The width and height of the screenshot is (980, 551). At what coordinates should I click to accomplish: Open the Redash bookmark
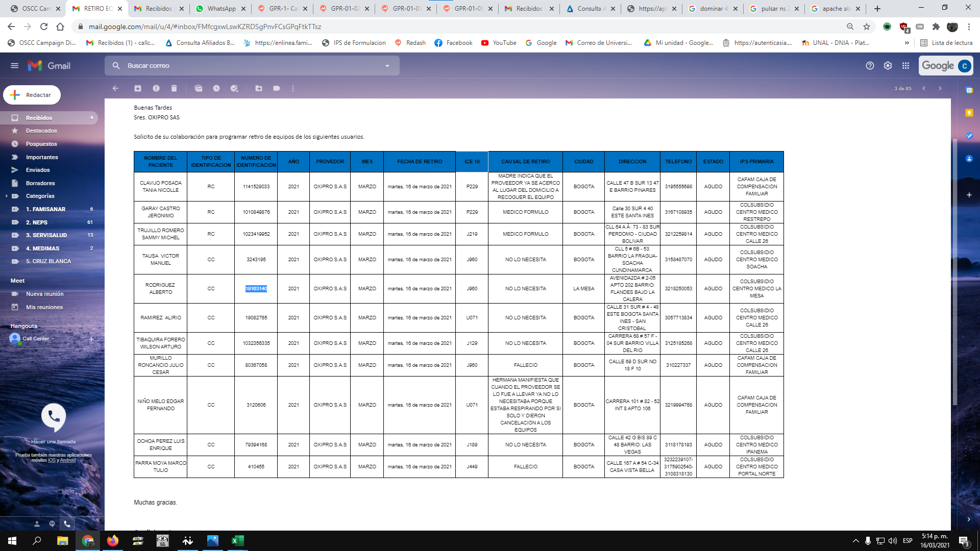pos(410,43)
